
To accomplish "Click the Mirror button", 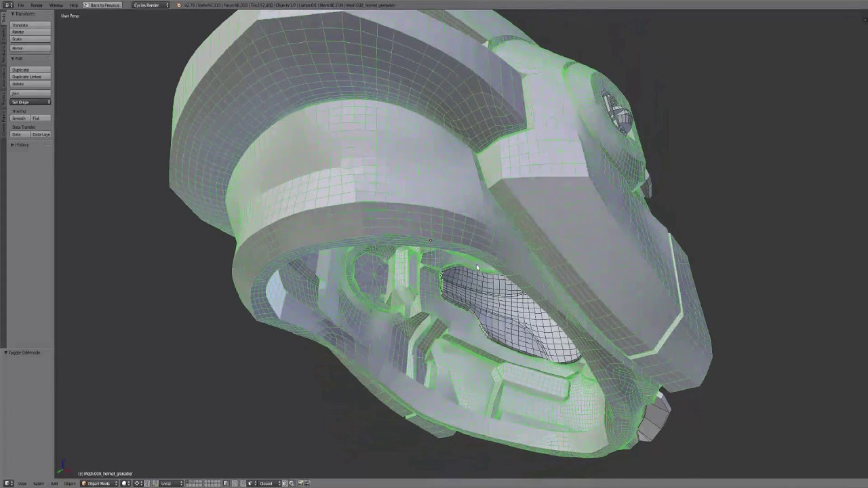I will 31,48.
